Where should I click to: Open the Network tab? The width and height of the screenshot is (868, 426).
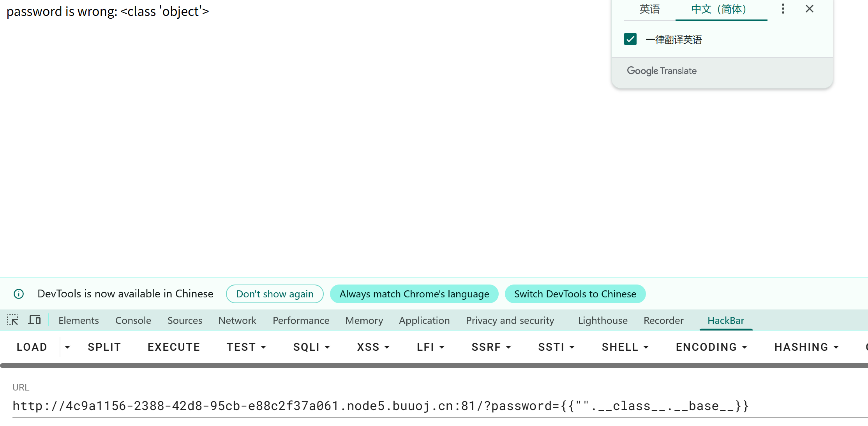tap(237, 320)
